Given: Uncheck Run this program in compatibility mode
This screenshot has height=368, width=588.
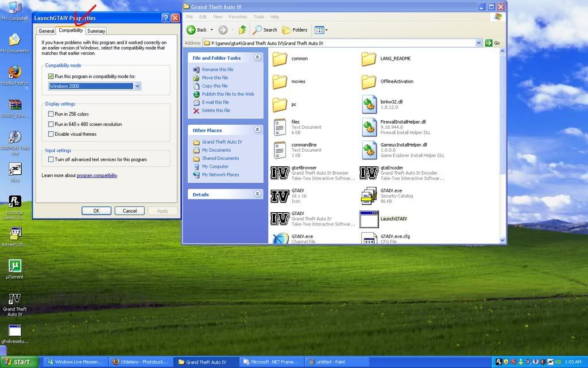Looking at the screenshot, I should coord(51,76).
